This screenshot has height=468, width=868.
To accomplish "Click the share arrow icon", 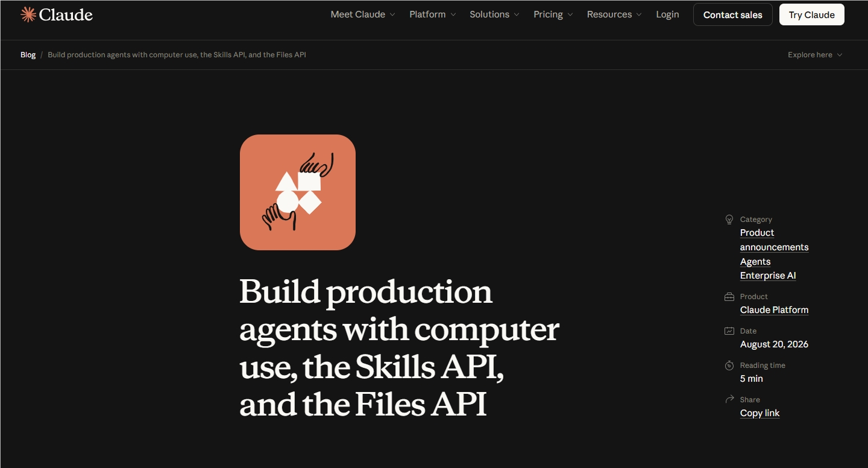I will click(x=729, y=399).
